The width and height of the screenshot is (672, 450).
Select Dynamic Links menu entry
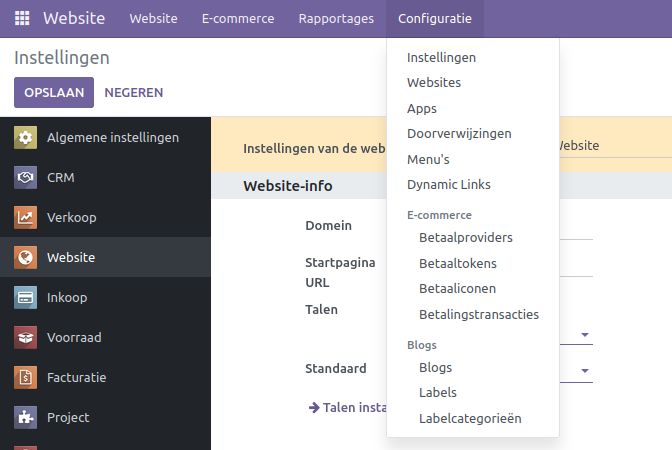point(449,185)
